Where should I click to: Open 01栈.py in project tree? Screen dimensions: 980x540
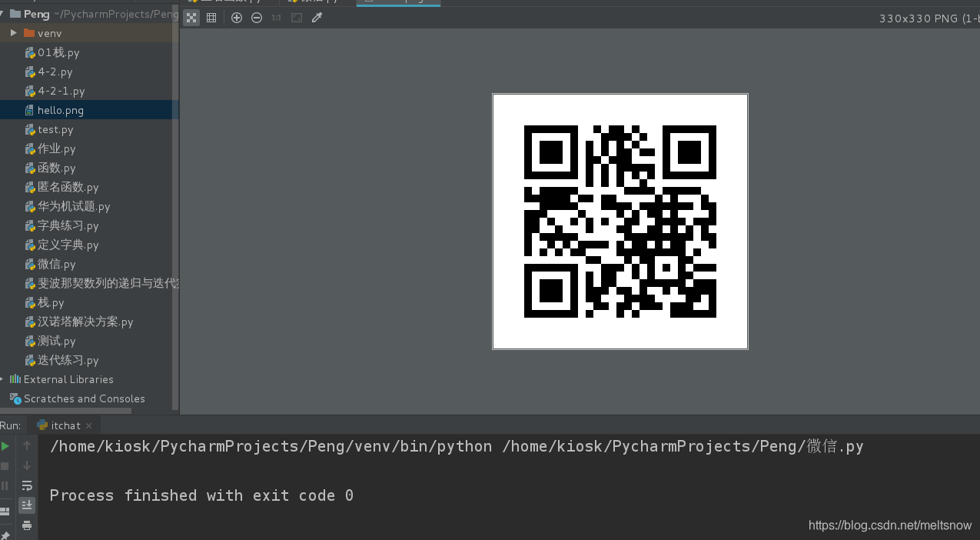point(58,52)
